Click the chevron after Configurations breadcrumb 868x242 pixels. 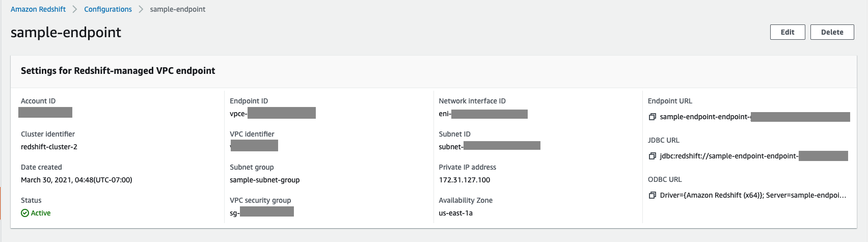coord(141,9)
